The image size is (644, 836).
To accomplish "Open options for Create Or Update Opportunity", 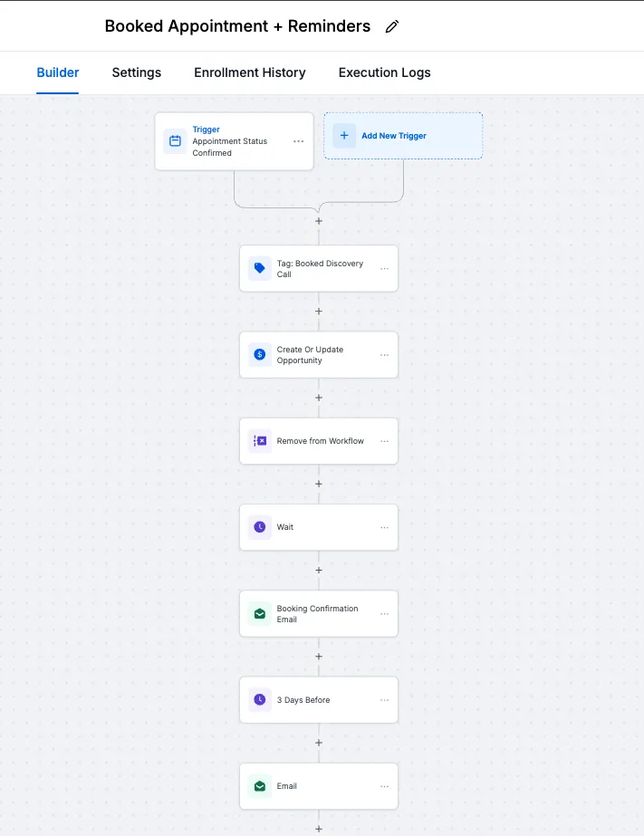I will click(x=384, y=354).
